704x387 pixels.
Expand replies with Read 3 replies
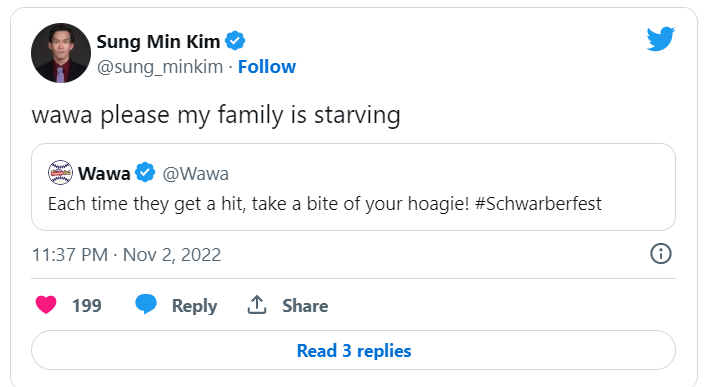click(353, 350)
